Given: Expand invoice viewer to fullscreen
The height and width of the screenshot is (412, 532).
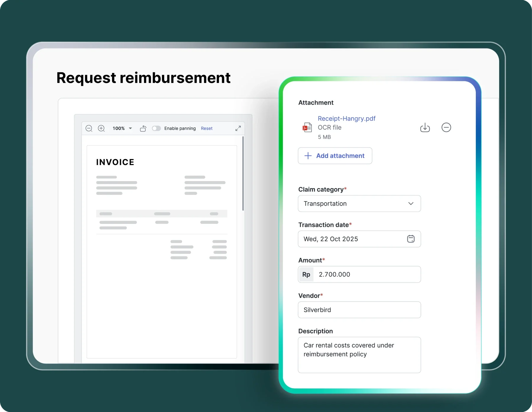Looking at the screenshot, I should [x=238, y=128].
